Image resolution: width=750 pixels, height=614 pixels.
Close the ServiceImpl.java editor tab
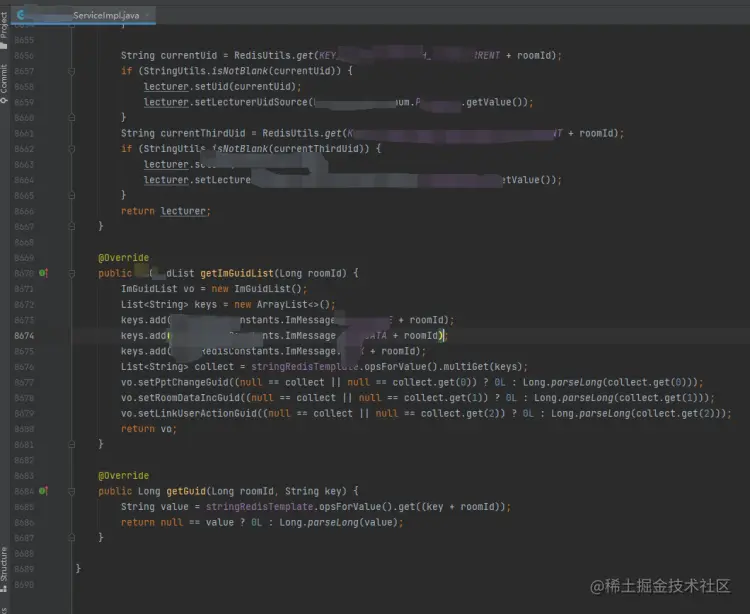click(147, 15)
